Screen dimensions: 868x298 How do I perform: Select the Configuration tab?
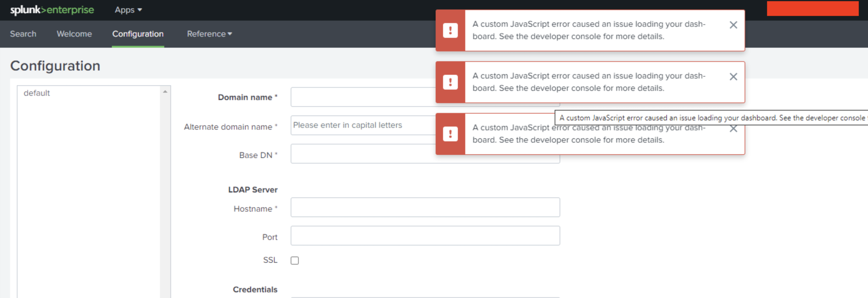click(x=138, y=34)
